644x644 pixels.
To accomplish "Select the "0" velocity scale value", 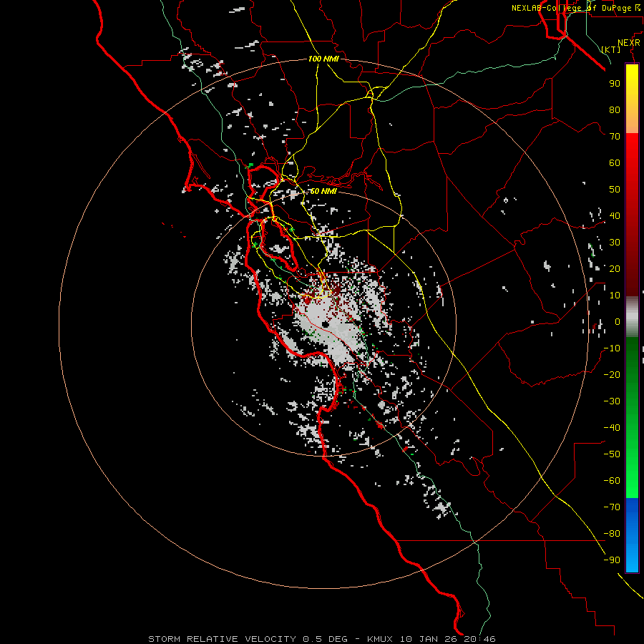I will (x=618, y=322).
